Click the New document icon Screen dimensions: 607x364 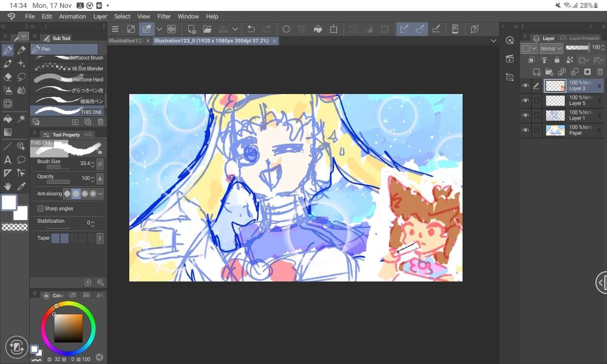pos(191,29)
